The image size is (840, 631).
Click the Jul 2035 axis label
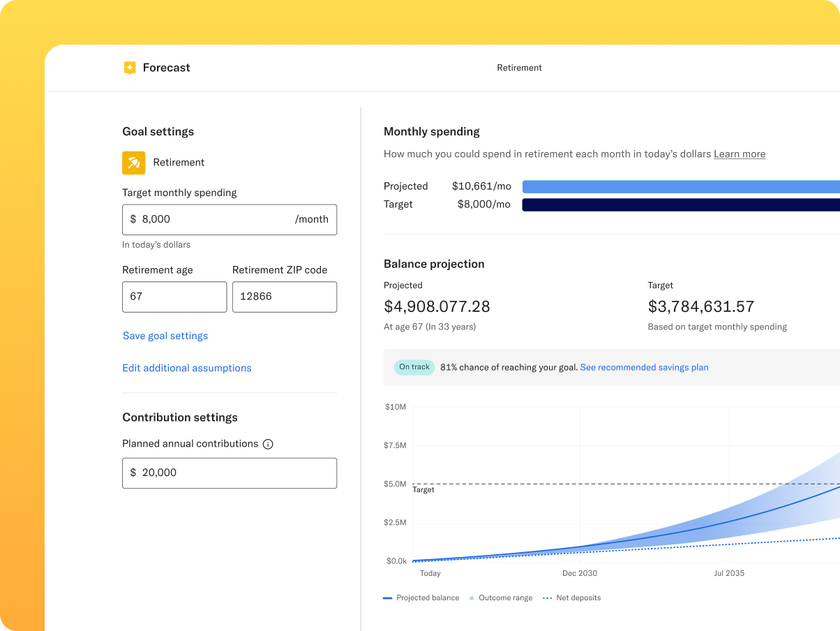point(729,573)
